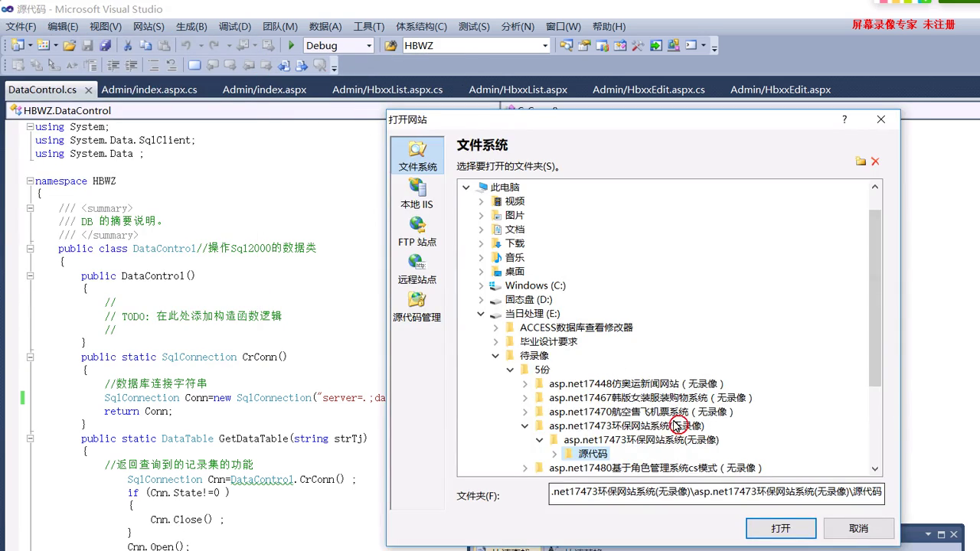Collapse the 待录像 folder node
This screenshot has width=980, height=551.
(x=495, y=356)
